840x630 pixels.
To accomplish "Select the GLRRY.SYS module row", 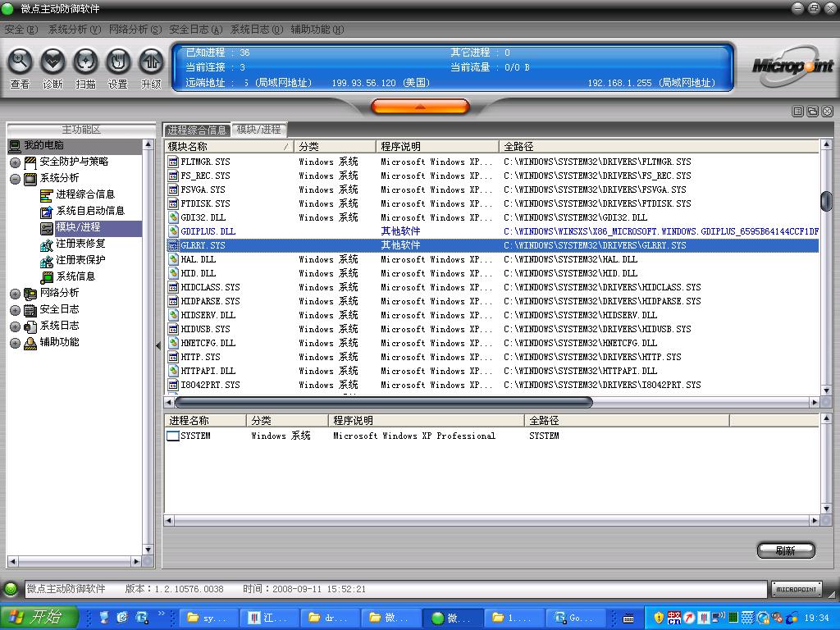I will [x=492, y=245].
